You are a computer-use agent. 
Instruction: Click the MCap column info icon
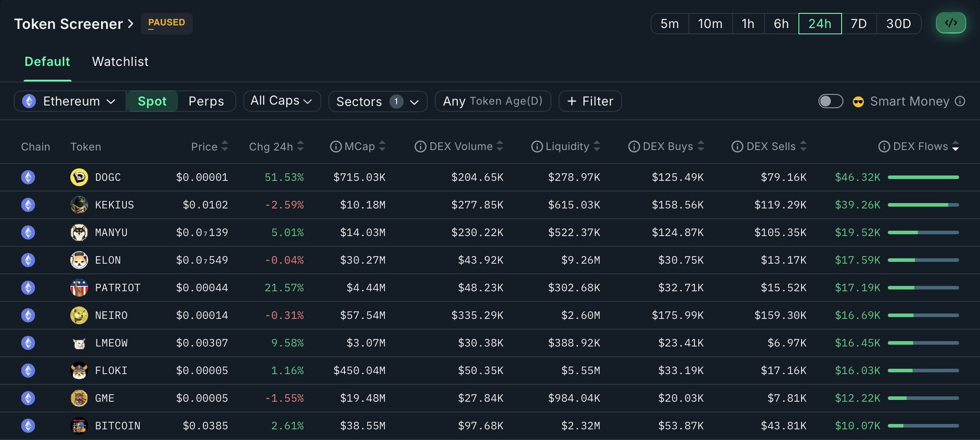[x=335, y=147]
